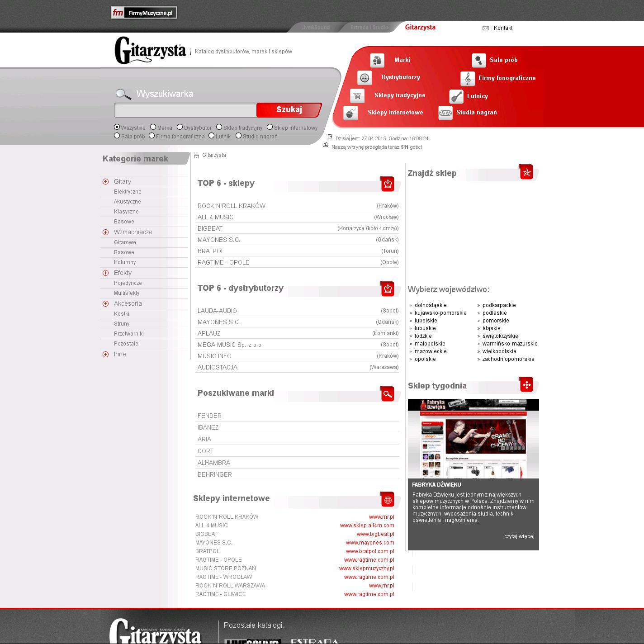
Task: Open the BEHRINGER brand row
Action: (298, 474)
